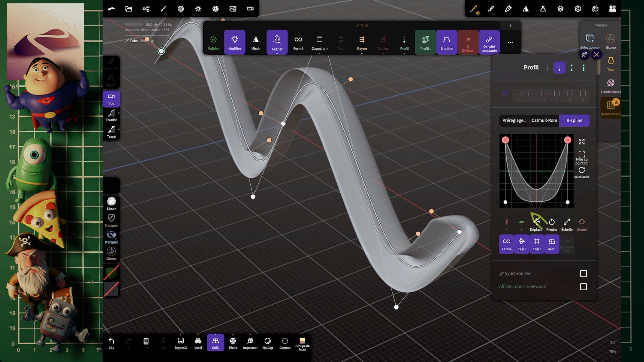Screen dimensions: 644x362
Task: Open the three-dots overflow menu in toolbar
Action: (510, 42)
